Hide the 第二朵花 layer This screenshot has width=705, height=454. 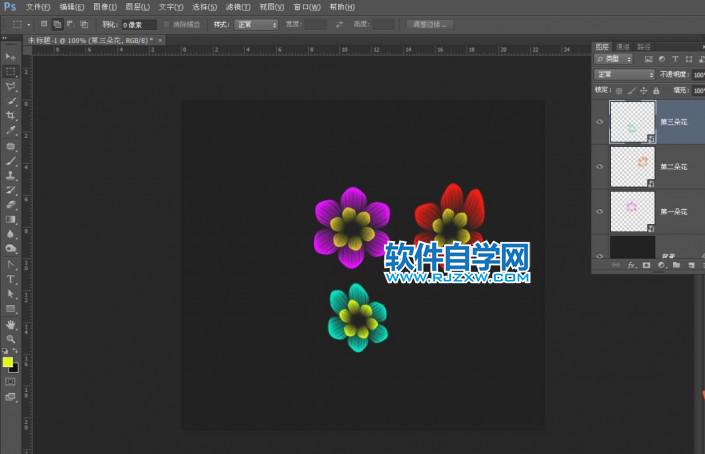coord(599,166)
